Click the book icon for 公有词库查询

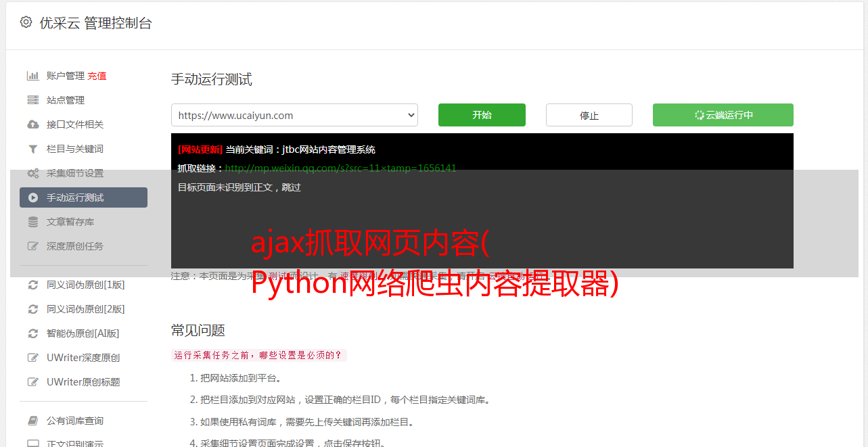tap(32, 421)
